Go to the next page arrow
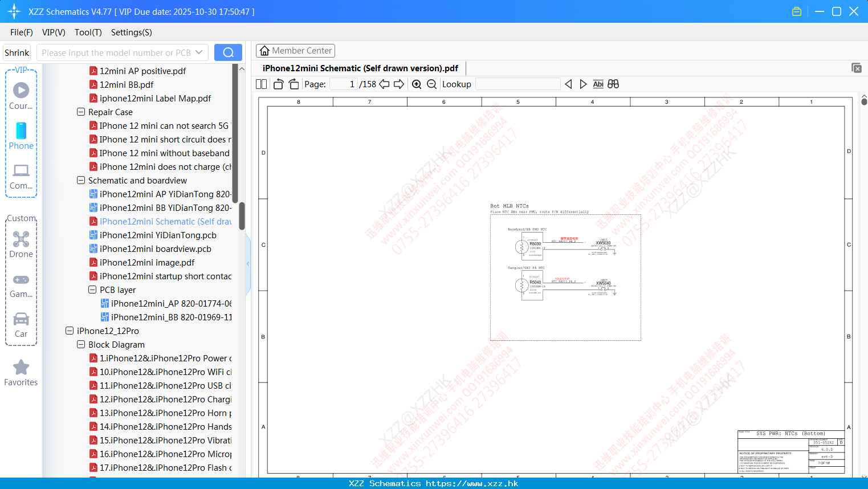 [399, 84]
